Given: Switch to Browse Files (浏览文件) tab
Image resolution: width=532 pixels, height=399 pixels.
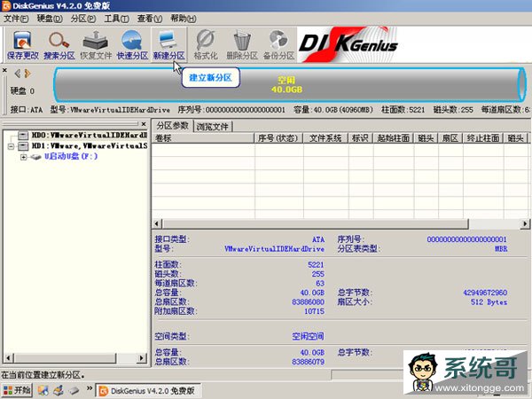Looking at the screenshot, I should tap(213, 127).
